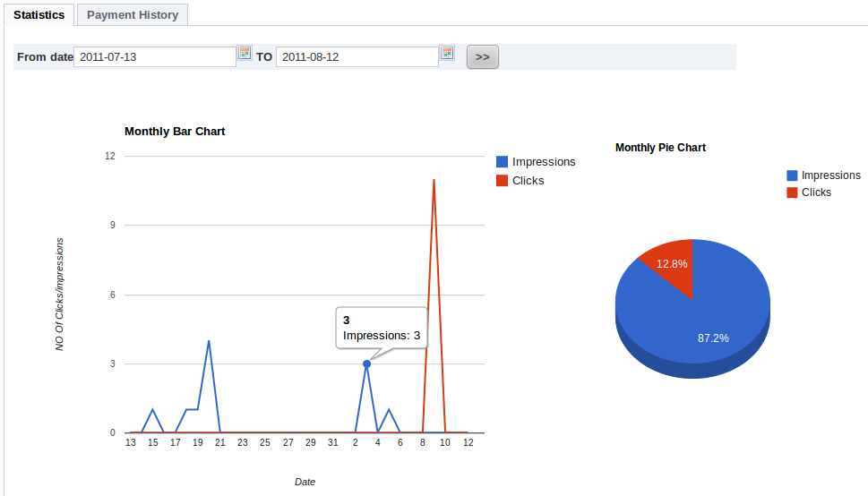Screen dimensions: 868x496
Task: Edit the TO date field 2011-08-12
Action: click(x=357, y=57)
